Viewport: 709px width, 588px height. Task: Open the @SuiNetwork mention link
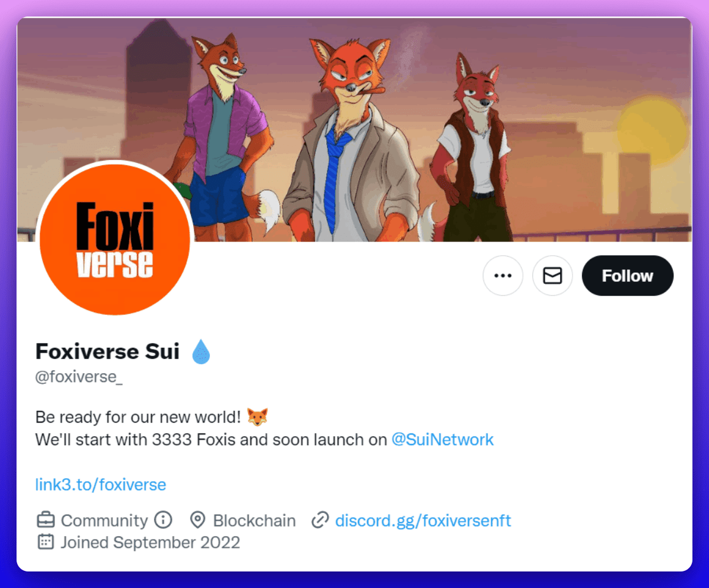tap(443, 440)
